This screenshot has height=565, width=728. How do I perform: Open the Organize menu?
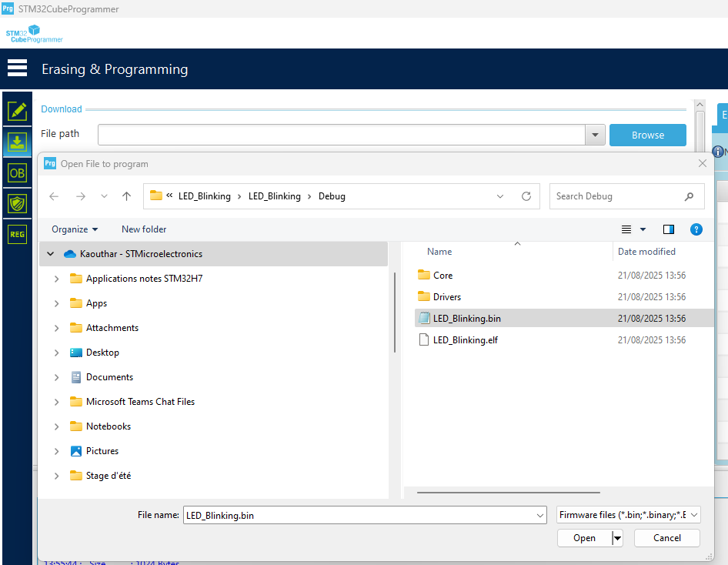(75, 229)
